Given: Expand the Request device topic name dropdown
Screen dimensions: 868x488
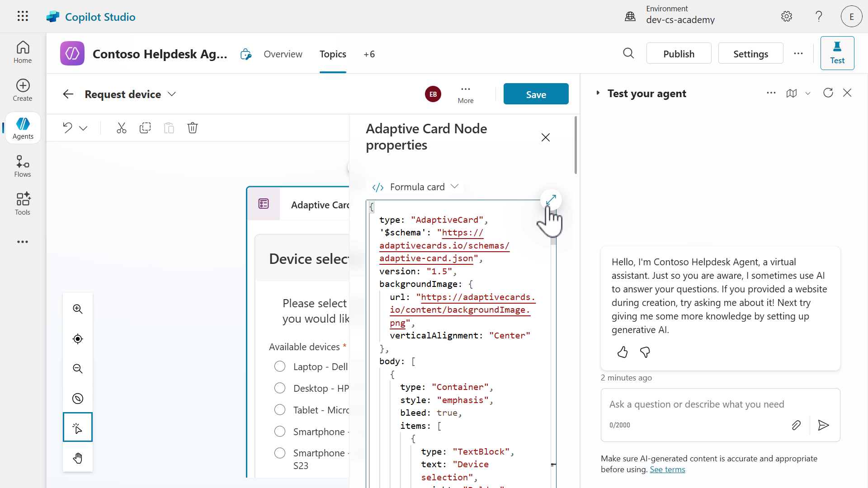Looking at the screenshot, I should coord(172,94).
